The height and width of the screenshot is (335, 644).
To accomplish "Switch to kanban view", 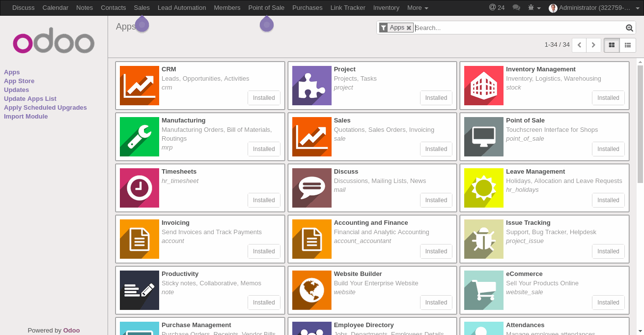I will [x=612, y=45].
